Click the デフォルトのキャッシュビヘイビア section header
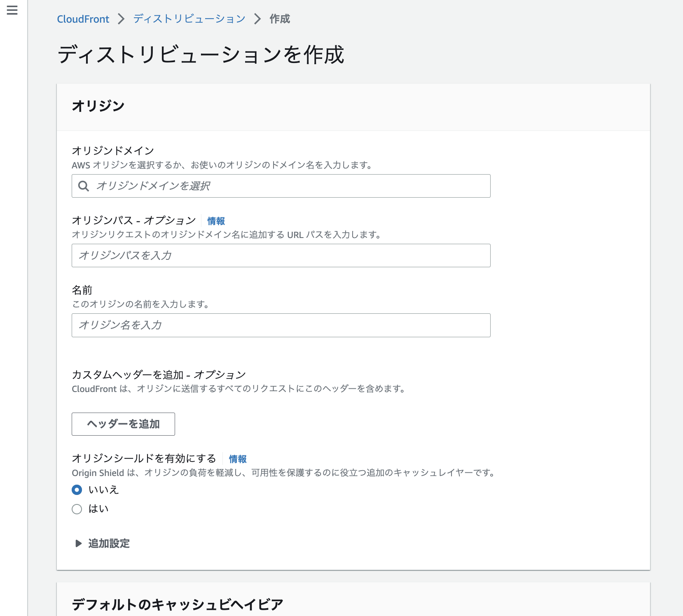The height and width of the screenshot is (616, 683). coord(178,604)
